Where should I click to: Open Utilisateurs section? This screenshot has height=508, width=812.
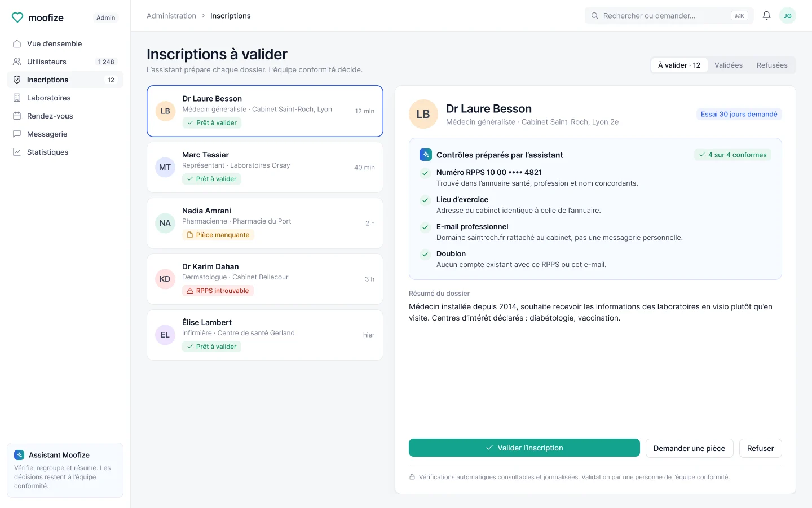tap(65, 62)
